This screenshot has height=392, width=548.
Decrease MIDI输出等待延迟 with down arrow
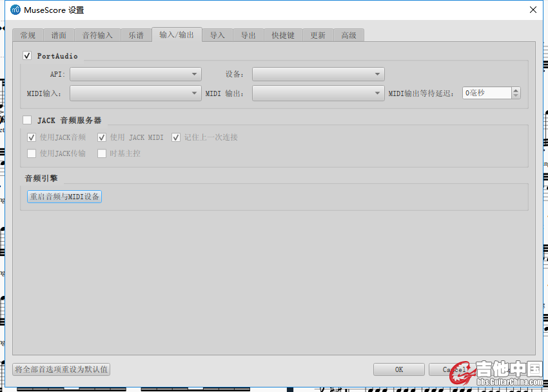[516, 95]
